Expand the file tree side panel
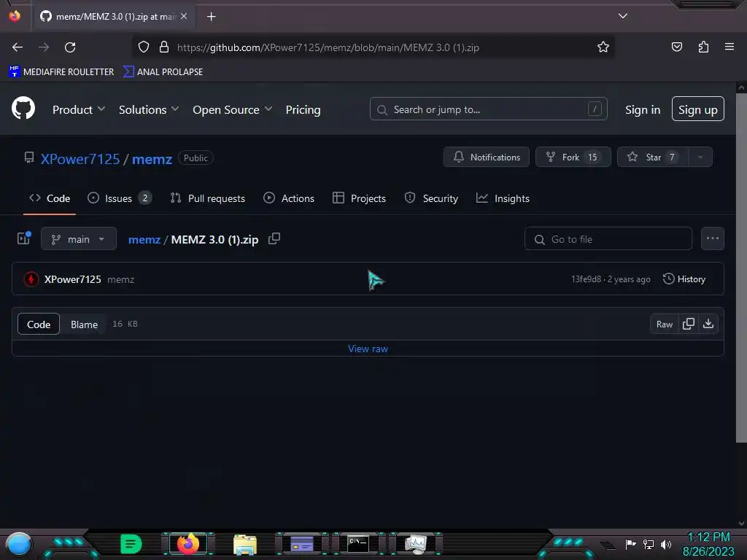This screenshot has height=560, width=747. [23, 238]
